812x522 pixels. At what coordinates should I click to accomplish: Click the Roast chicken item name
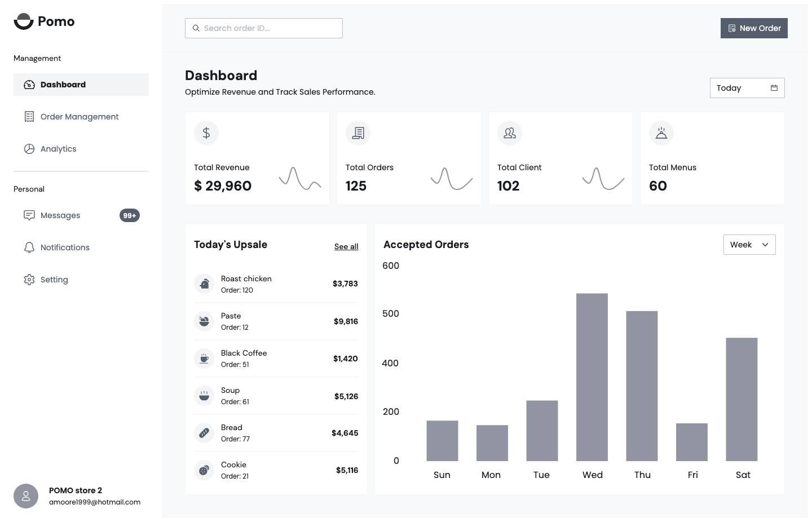(246, 278)
